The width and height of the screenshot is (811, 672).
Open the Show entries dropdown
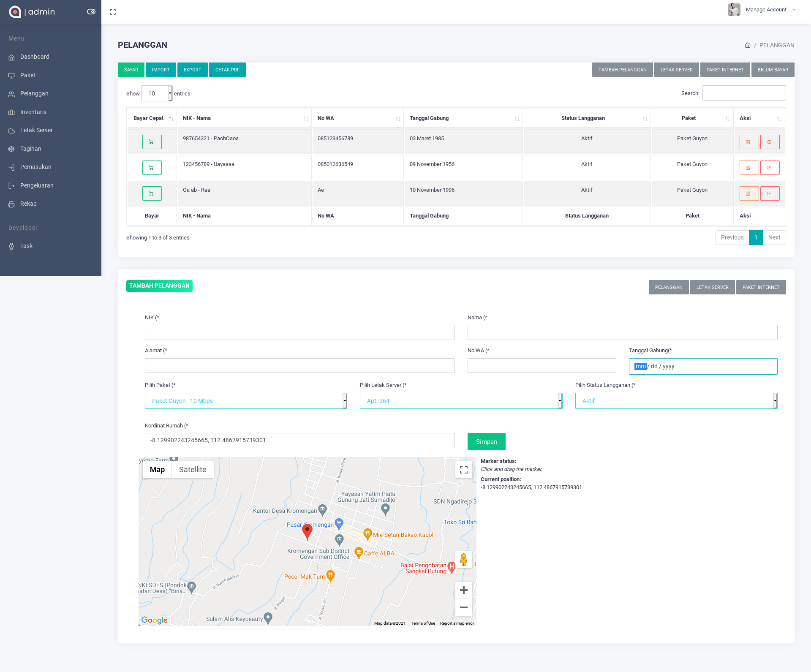[157, 93]
